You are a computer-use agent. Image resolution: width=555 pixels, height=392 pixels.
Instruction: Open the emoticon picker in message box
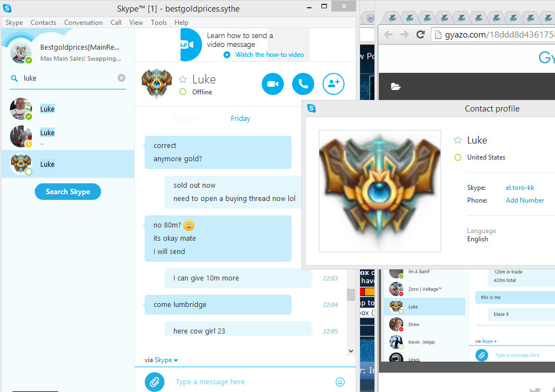(x=340, y=382)
